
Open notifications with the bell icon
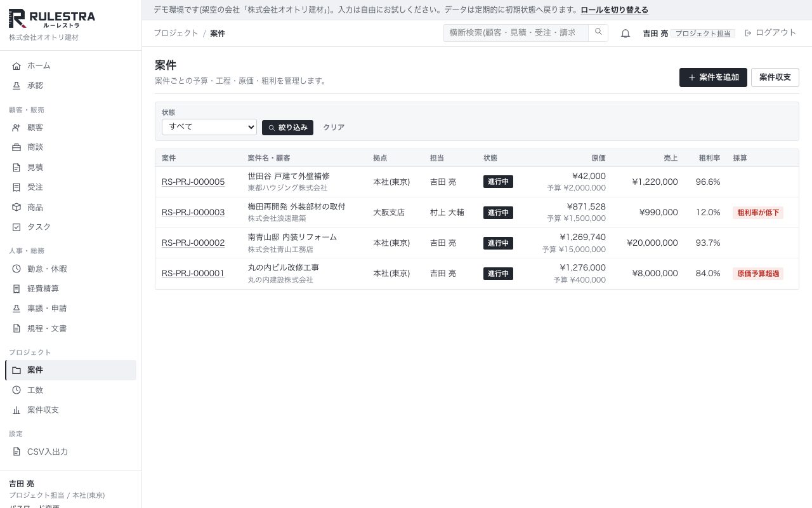click(625, 34)
